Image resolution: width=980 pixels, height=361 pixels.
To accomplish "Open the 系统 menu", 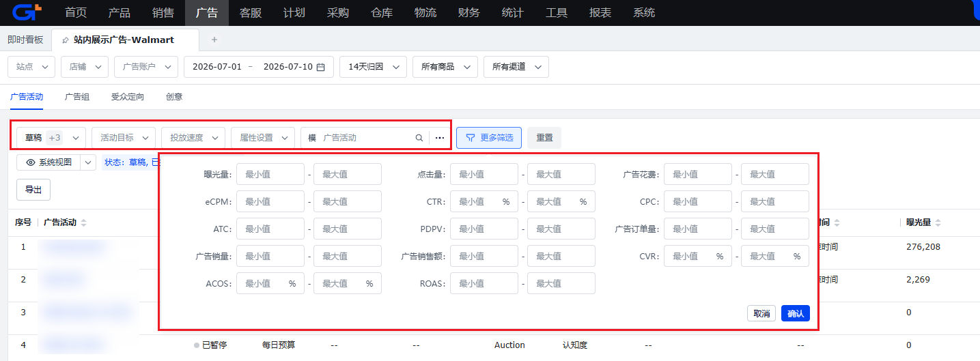I will click(x=644, y=12).
